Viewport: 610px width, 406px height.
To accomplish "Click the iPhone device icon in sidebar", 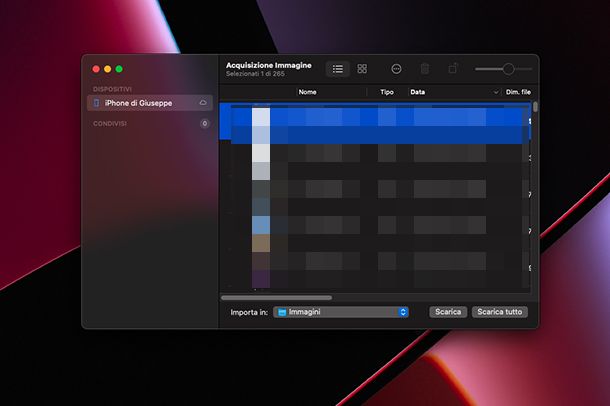I will click(96, 103).
